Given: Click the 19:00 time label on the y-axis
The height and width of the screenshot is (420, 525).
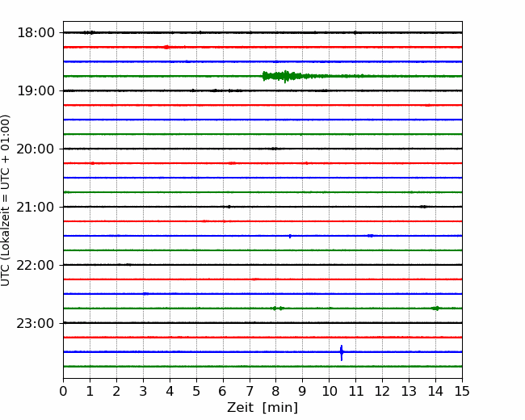Looking at the screenshot, I should [36, 90].
